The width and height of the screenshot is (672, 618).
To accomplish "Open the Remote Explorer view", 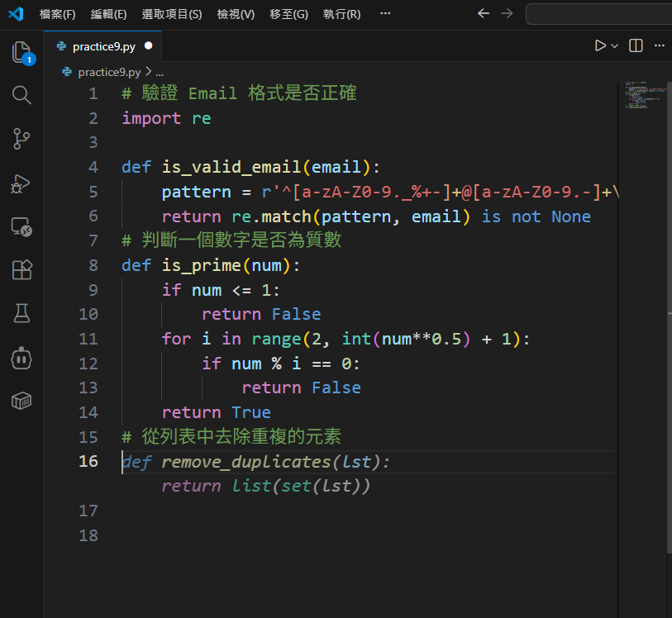I will click(21, 227).
